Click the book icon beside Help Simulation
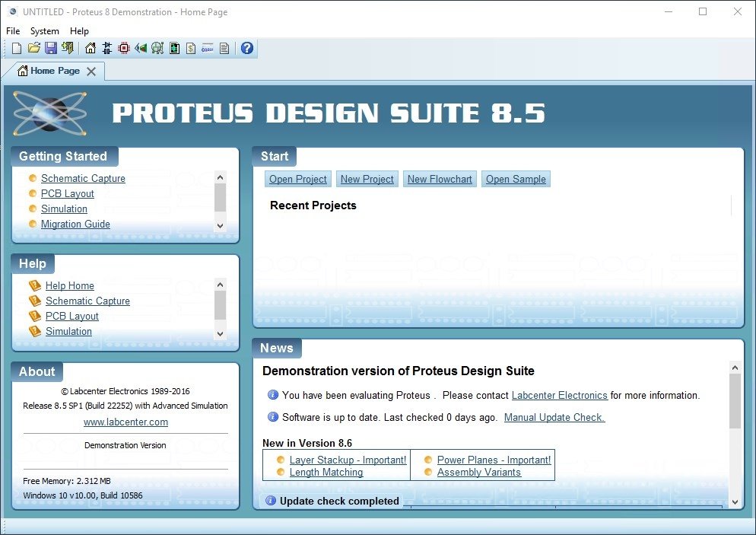 (x=35, y=331)
